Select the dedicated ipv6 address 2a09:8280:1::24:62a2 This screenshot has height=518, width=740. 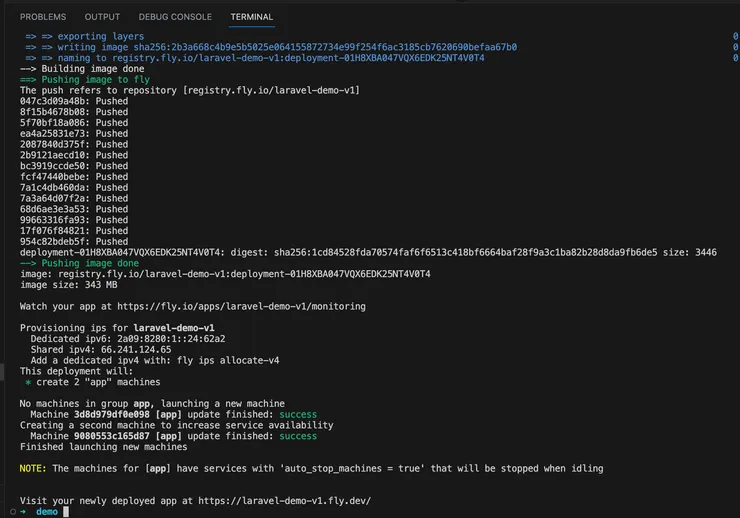(171, 339)
